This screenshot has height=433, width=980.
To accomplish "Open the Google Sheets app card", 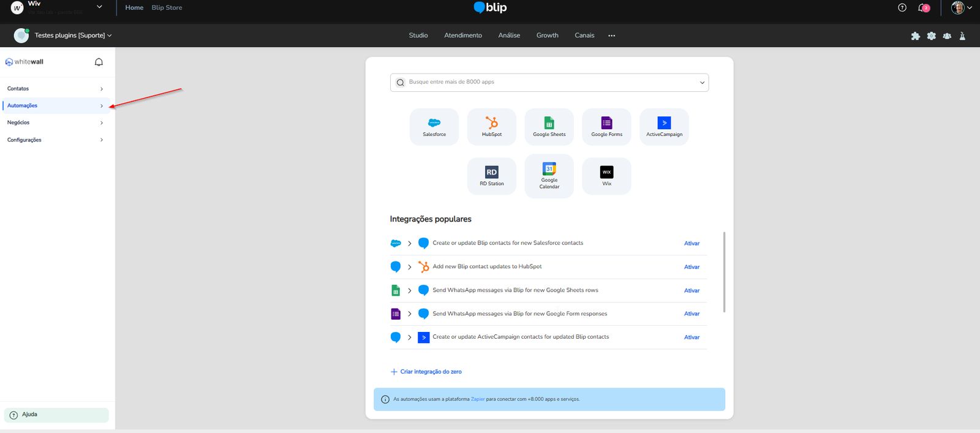I will 549,127.
